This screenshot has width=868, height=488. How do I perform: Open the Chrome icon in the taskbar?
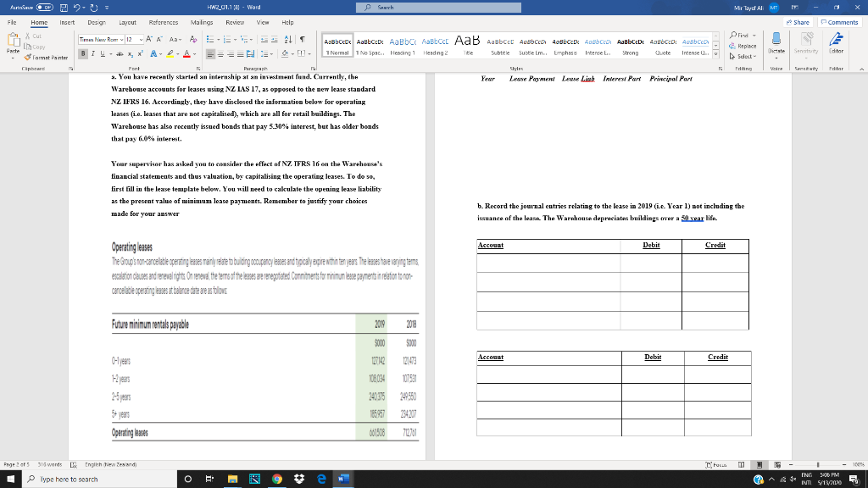pyautogui.click(x=277, y=480)
